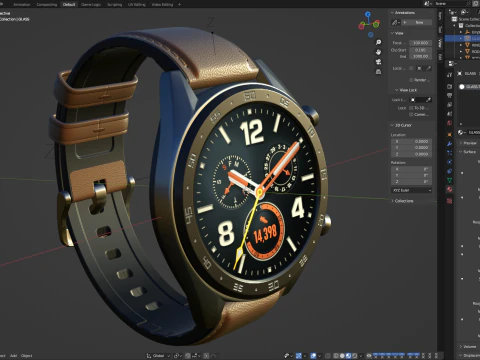Open Particles properties icon
This screenshot has height=360, width=480.
(450, 153)
